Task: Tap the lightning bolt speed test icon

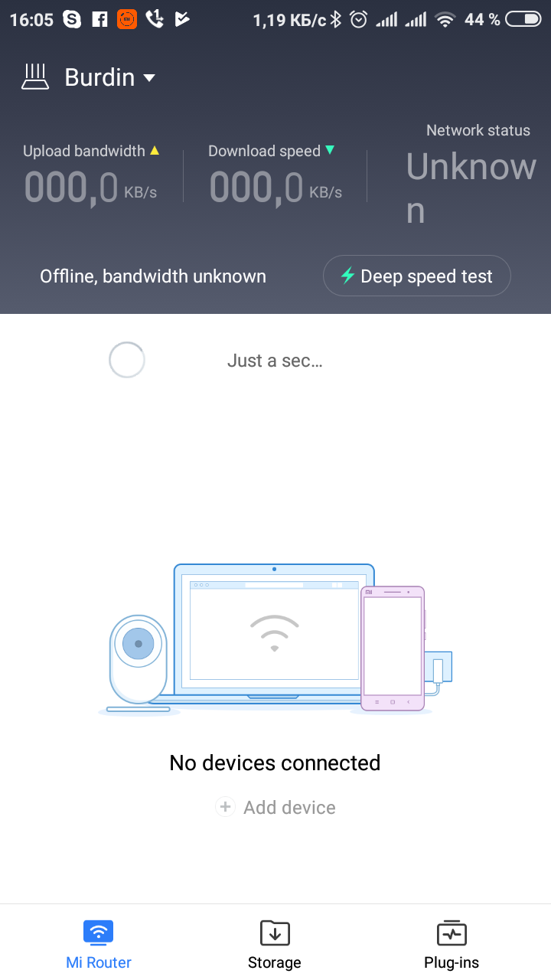Action: click(347, 276)
